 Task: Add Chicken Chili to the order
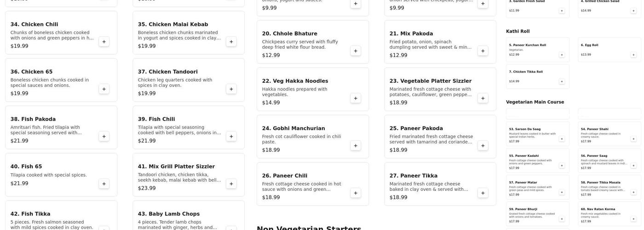point(104,42)
